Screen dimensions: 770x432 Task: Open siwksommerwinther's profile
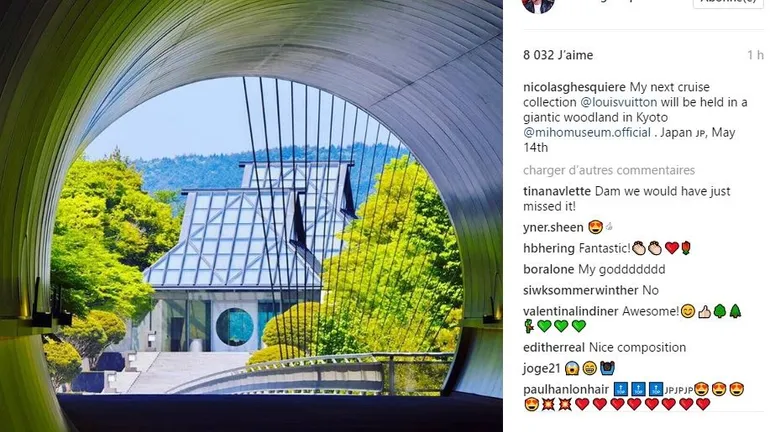(580, 291)
